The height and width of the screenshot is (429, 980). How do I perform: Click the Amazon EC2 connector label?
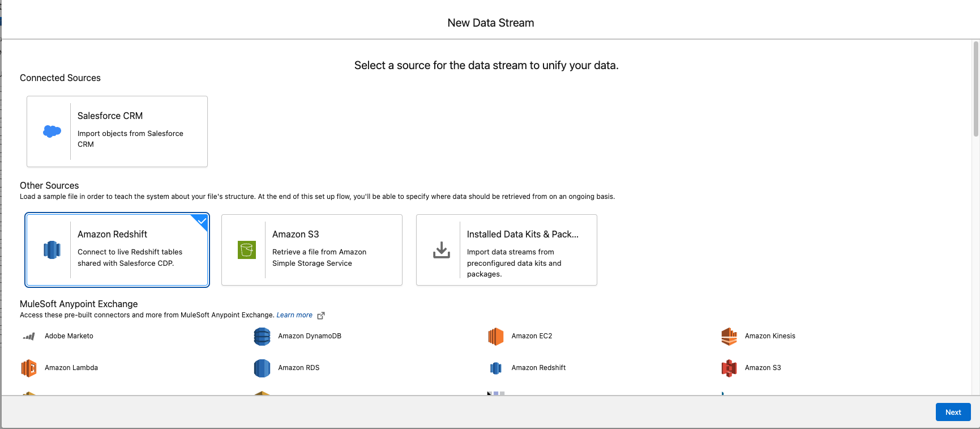coord(532,336)
